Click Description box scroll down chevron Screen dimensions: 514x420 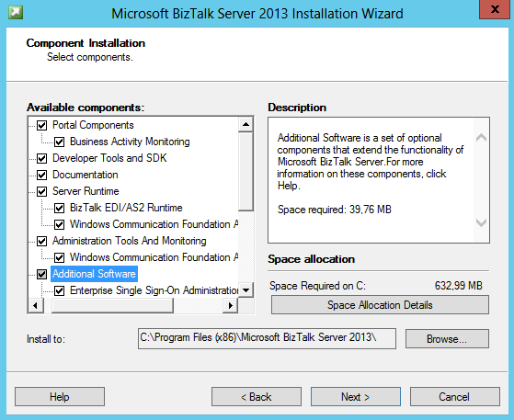[481, 222]
